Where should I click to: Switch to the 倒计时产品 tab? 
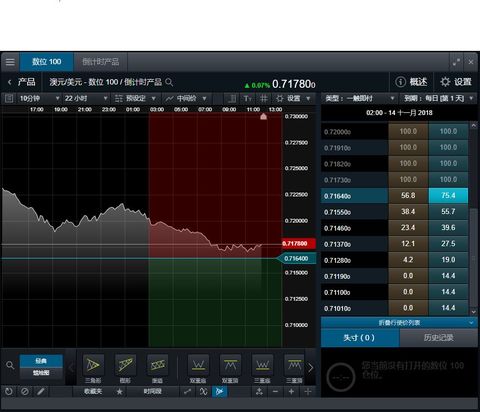click(100, 62)
